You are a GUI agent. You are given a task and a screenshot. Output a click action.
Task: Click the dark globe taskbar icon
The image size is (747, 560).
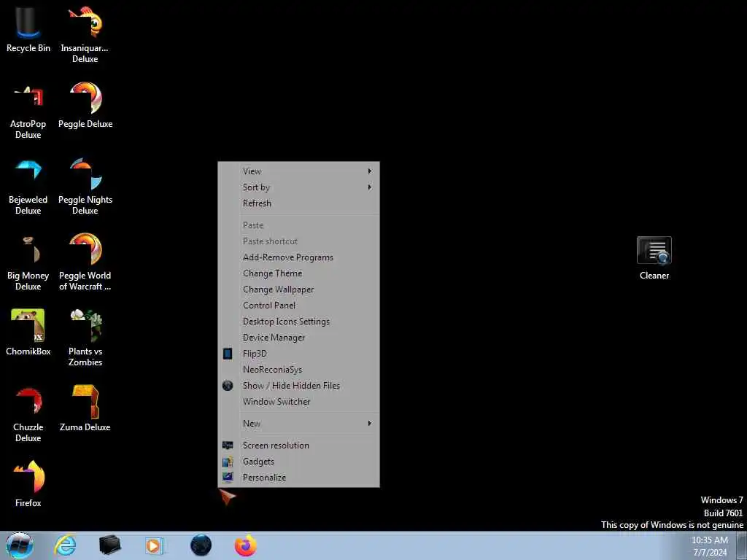201,545
